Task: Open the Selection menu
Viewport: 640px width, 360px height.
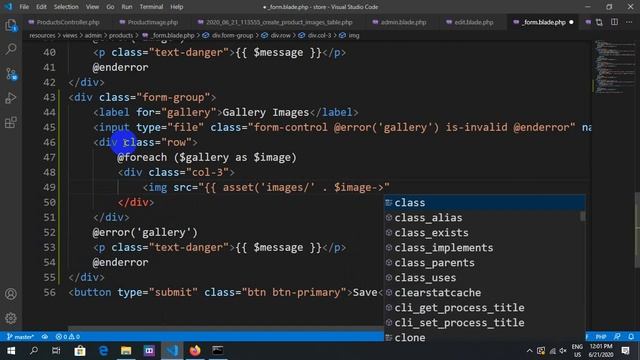Action: pos(66,7)
